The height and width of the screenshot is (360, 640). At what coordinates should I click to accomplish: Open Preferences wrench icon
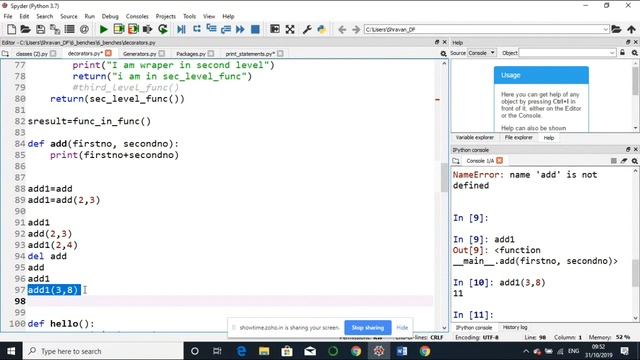[307, 29]
